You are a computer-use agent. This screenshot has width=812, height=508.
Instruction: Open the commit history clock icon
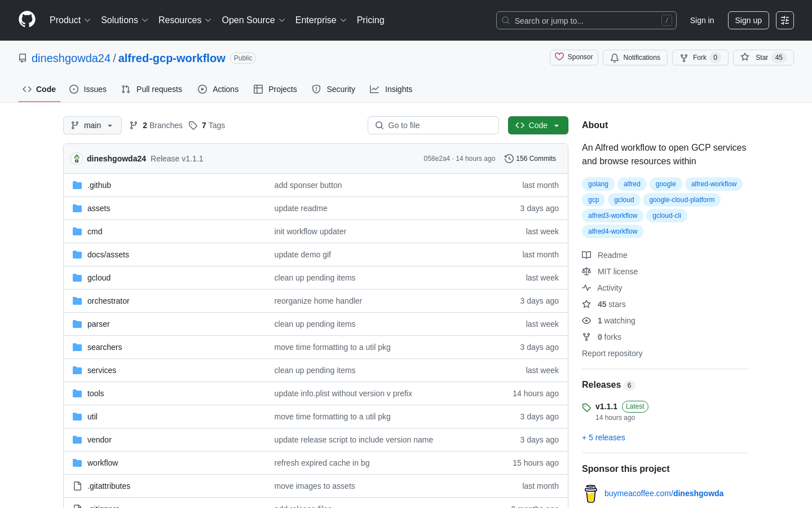509,159
